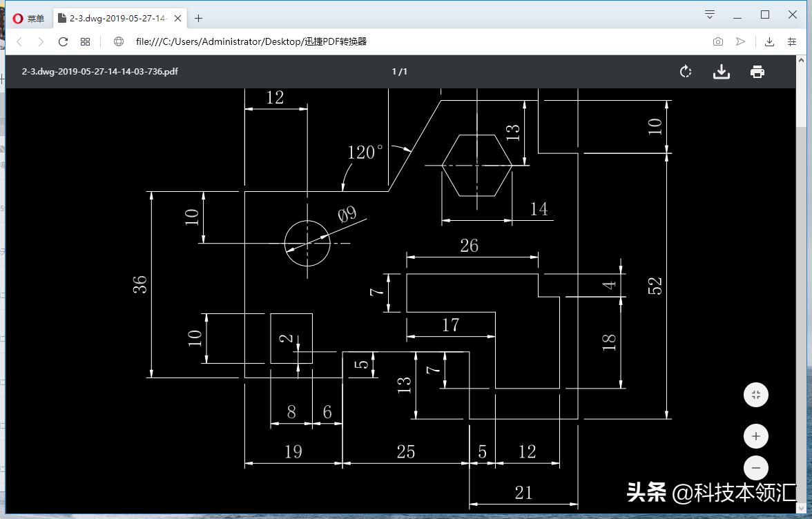
Task: Focus the address bar URL field
Action: coord(414,42)
